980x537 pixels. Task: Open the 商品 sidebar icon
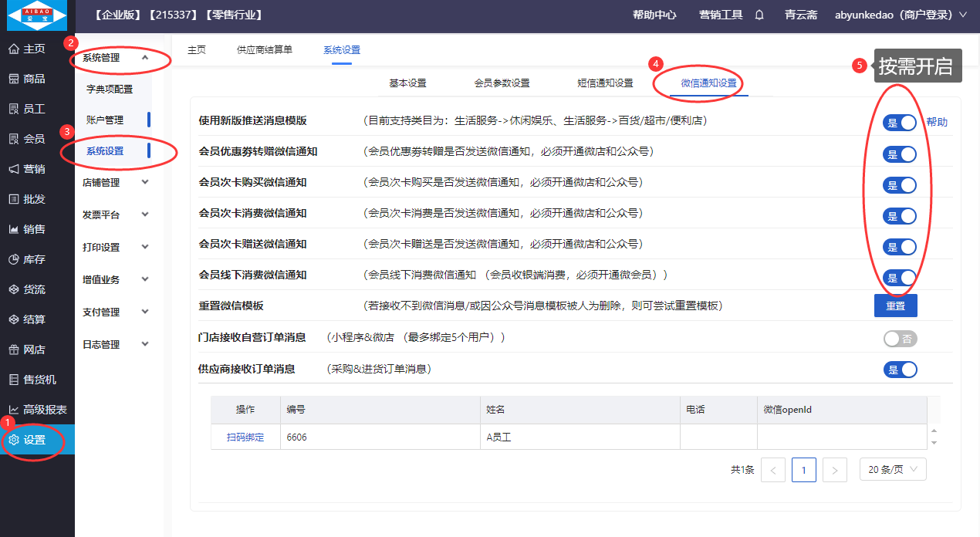(x=13, y=79)
